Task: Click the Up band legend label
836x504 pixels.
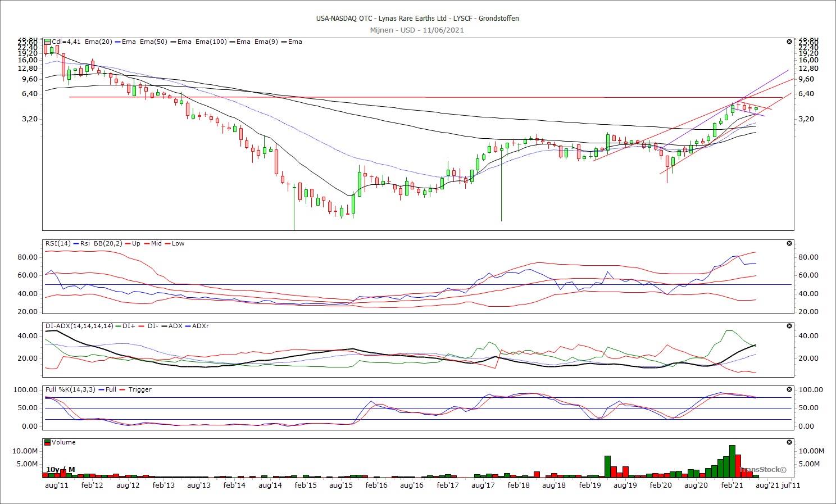Action: (x=136, y=243)
